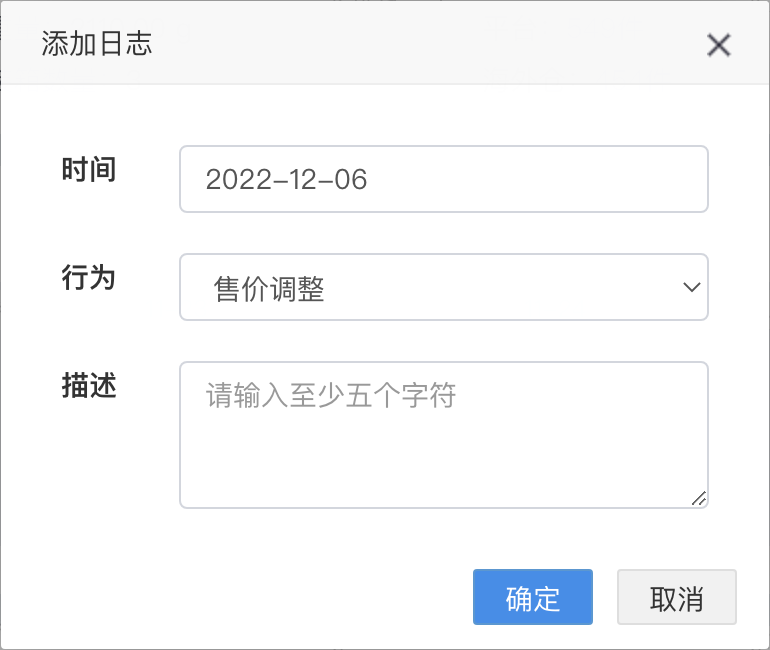Click the 时间 field label

coord(89,170)
